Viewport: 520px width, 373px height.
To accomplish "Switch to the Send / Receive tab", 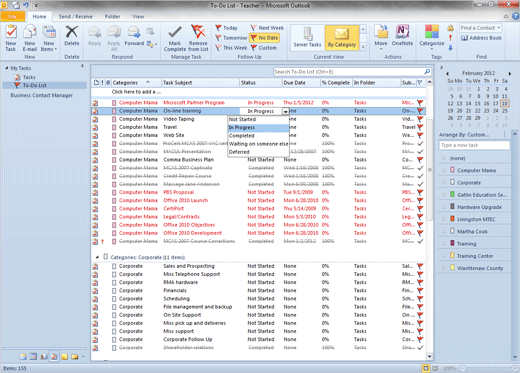I will [76, 16].
